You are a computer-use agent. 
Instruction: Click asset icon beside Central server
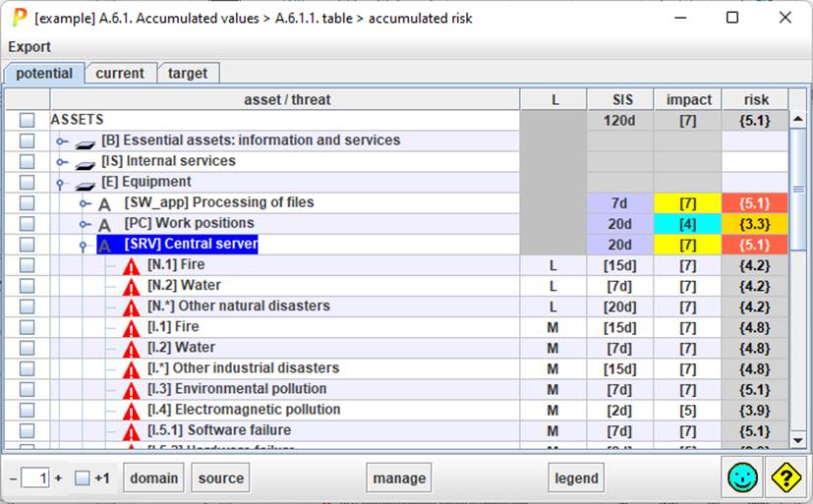click(x=104, y=246)
